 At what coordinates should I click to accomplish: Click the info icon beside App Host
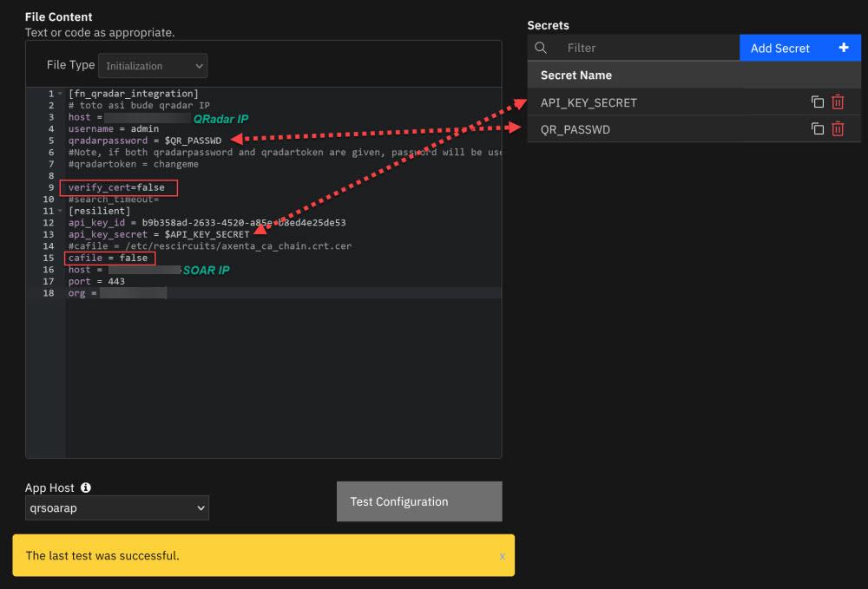click(x=84, y=488)
